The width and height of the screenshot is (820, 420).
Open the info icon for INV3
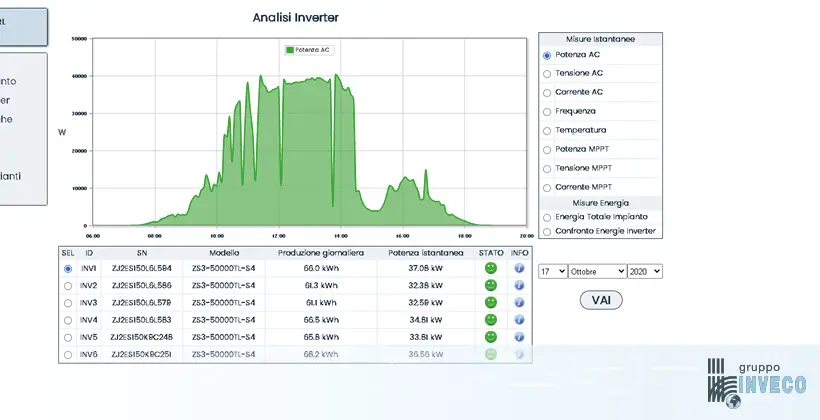click(x=519, y=302)
